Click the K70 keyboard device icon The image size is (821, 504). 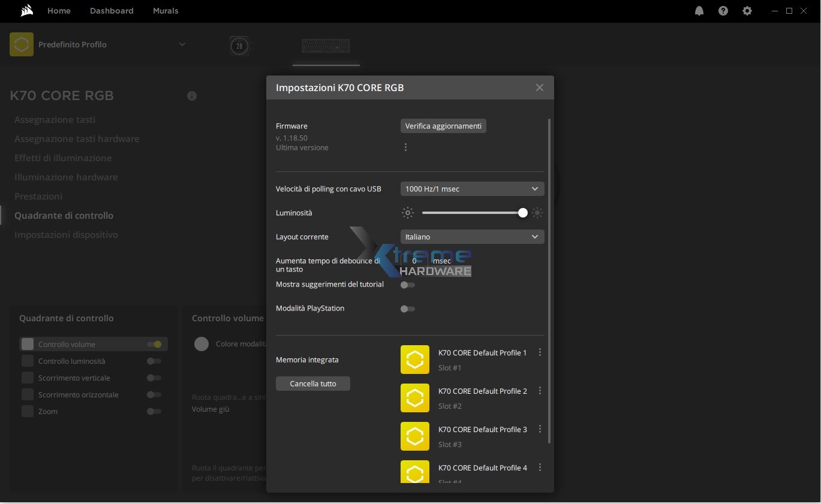point(326,46)
